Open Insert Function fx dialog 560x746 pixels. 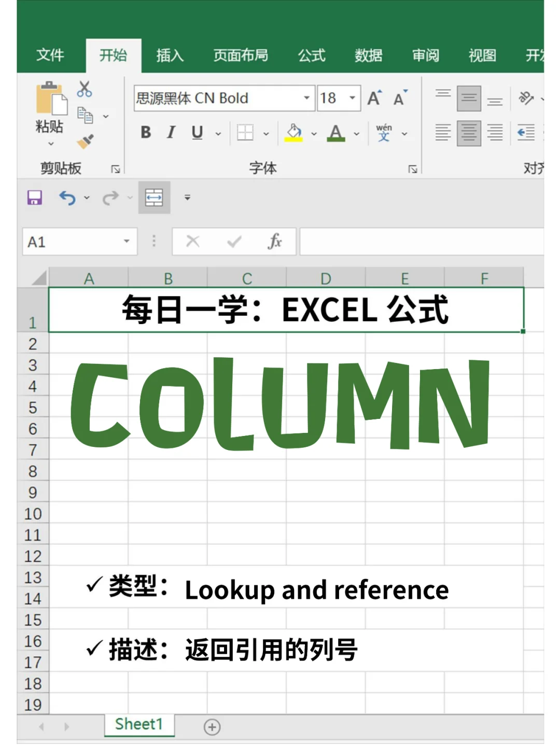point(275,241)
